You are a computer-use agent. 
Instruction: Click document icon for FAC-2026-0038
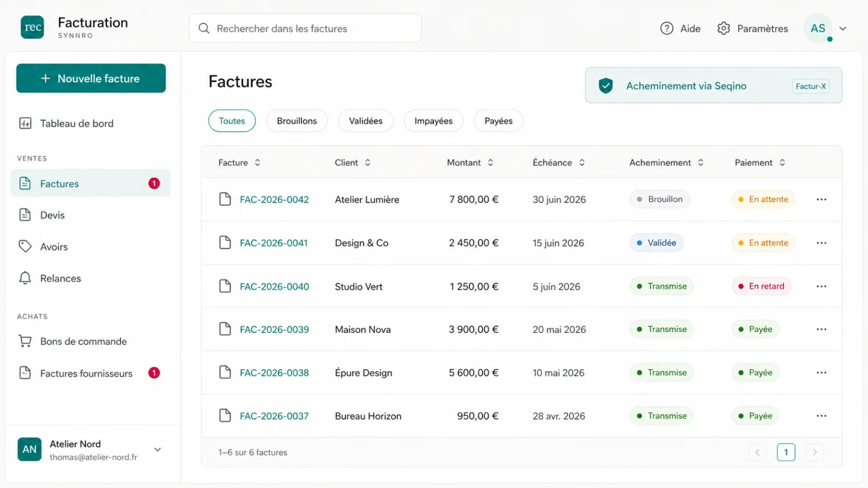[225, 372]
